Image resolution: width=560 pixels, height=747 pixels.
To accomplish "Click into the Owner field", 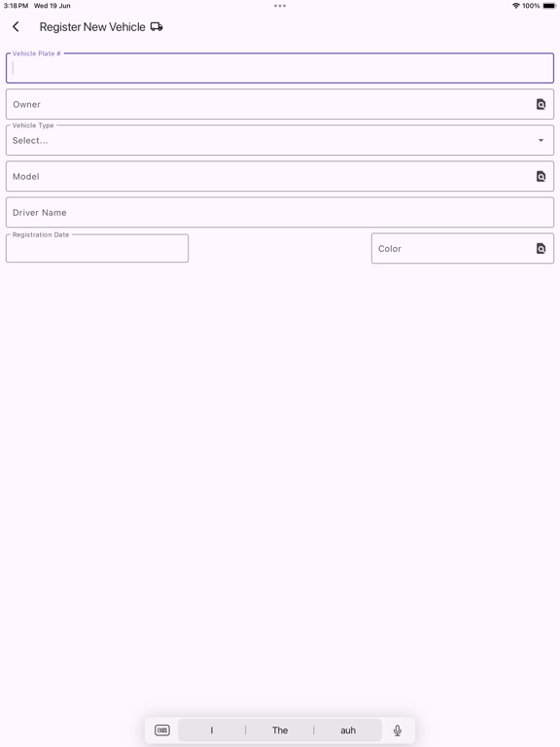I will point(280,104).
